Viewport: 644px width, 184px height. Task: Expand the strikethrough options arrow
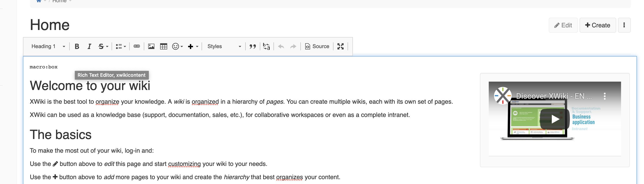(107, 47)
